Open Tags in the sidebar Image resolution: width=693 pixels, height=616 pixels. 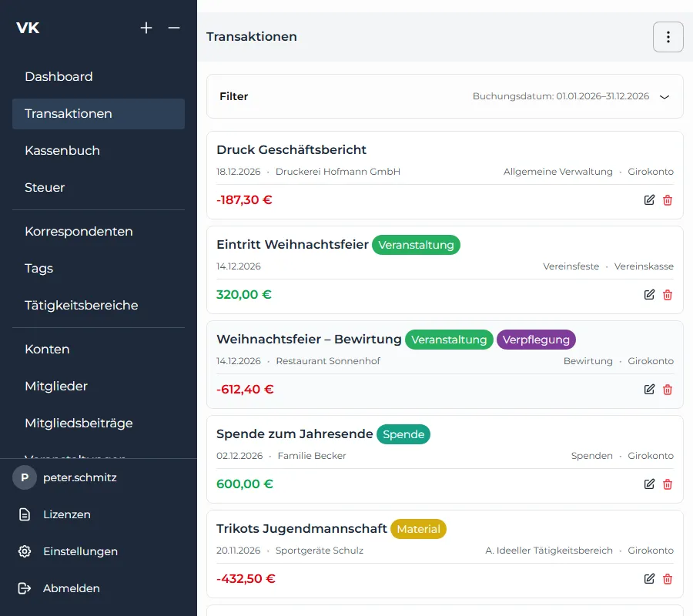(x=99, y=269)
